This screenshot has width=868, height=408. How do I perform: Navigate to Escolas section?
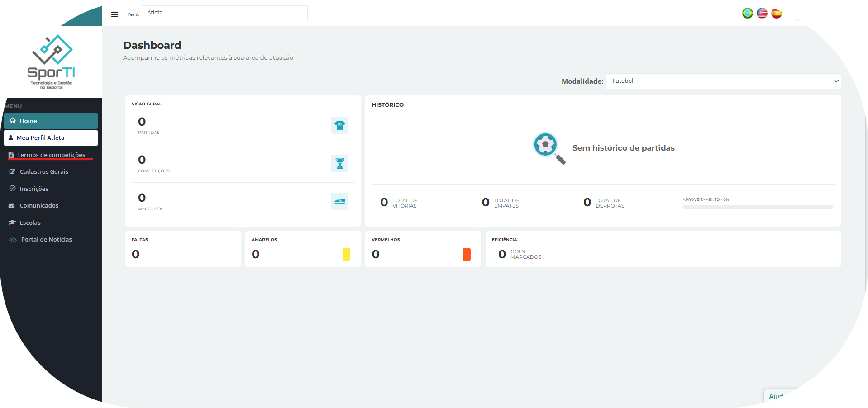pyautogui.click(x=30, y=223)
